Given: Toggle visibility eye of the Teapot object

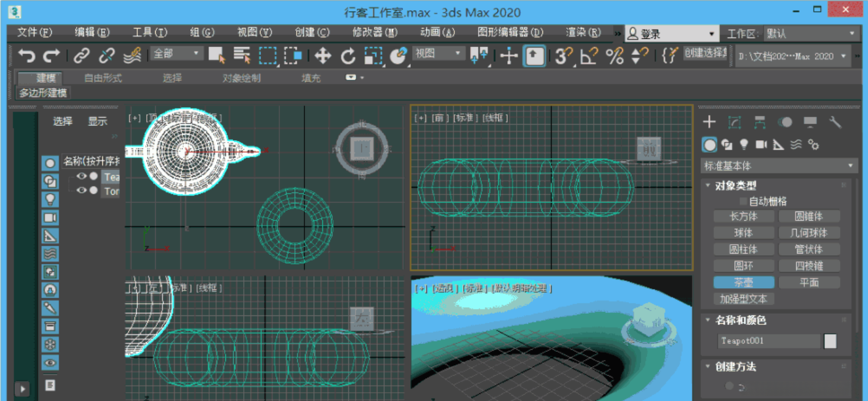Looking at the screenshot, I should pos(81,176).
